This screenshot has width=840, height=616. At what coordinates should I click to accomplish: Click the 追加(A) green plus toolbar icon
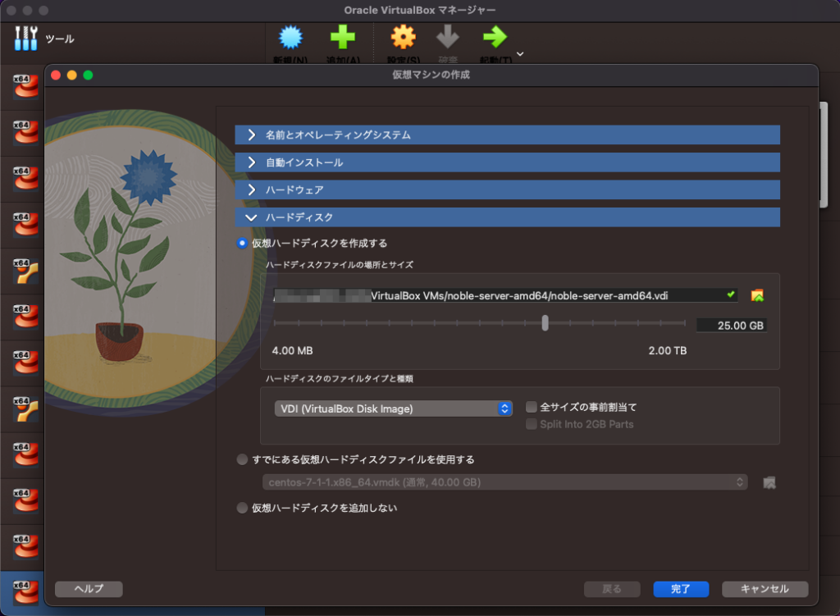point(343,37)
